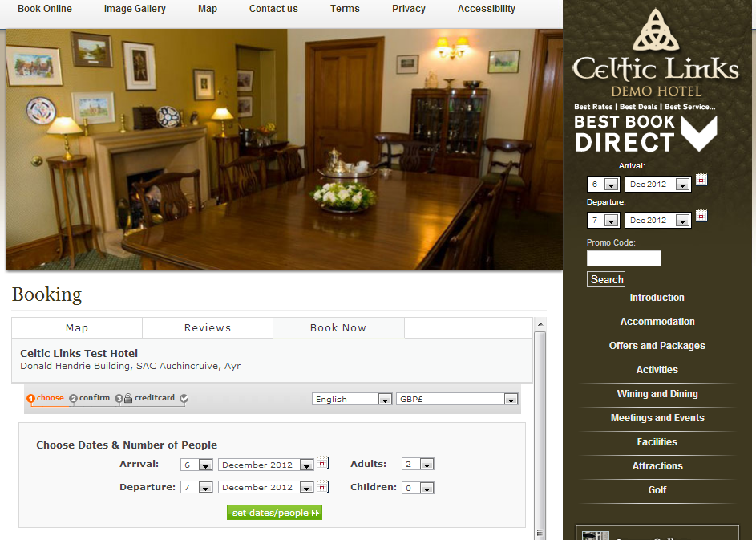Click the Promo Code input field
The width and height of the screenshot is (756, 540).
(624, 258)
